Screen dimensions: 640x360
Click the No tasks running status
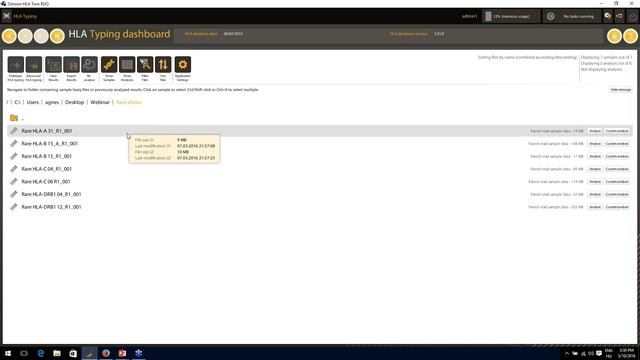click(x=572, y=16)
